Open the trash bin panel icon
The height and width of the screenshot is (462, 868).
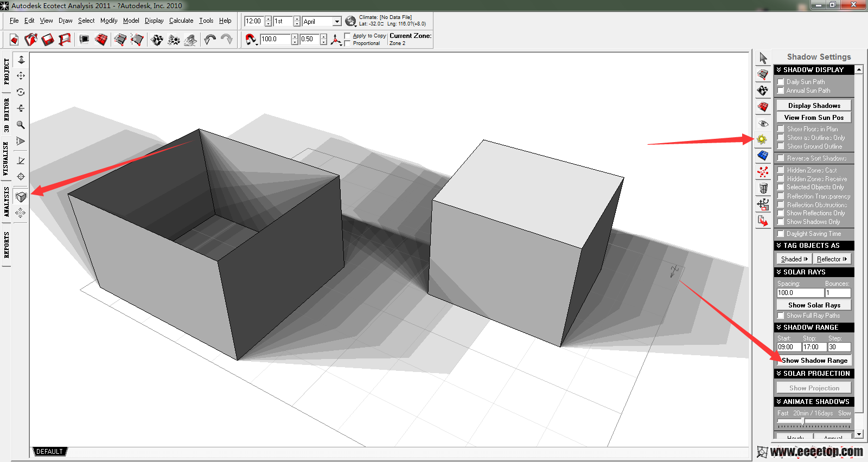coord(763,188)
